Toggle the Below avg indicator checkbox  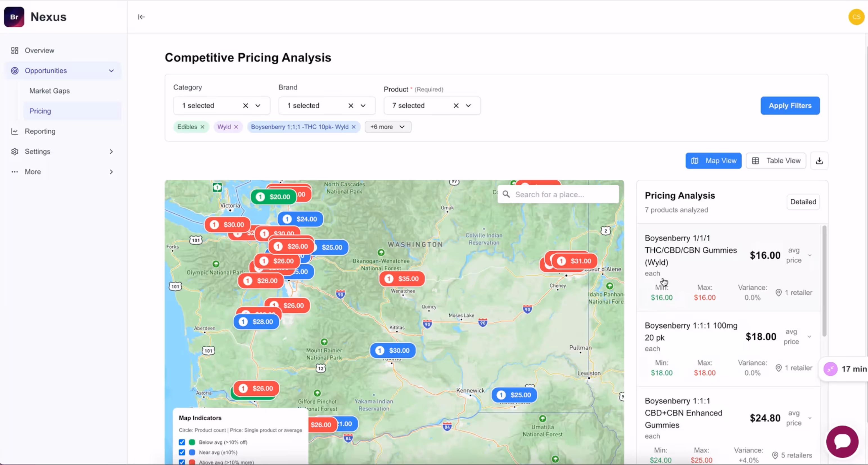click(182, 442)
